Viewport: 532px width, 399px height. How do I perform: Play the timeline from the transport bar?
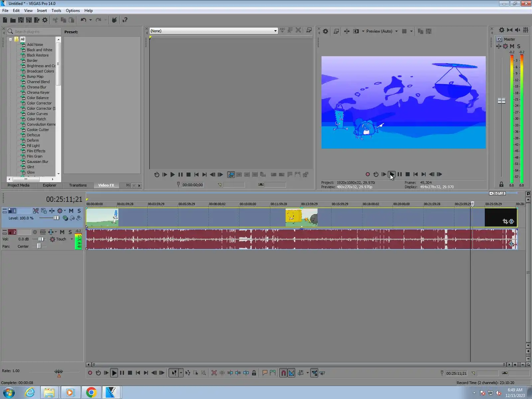coord(114,373)
